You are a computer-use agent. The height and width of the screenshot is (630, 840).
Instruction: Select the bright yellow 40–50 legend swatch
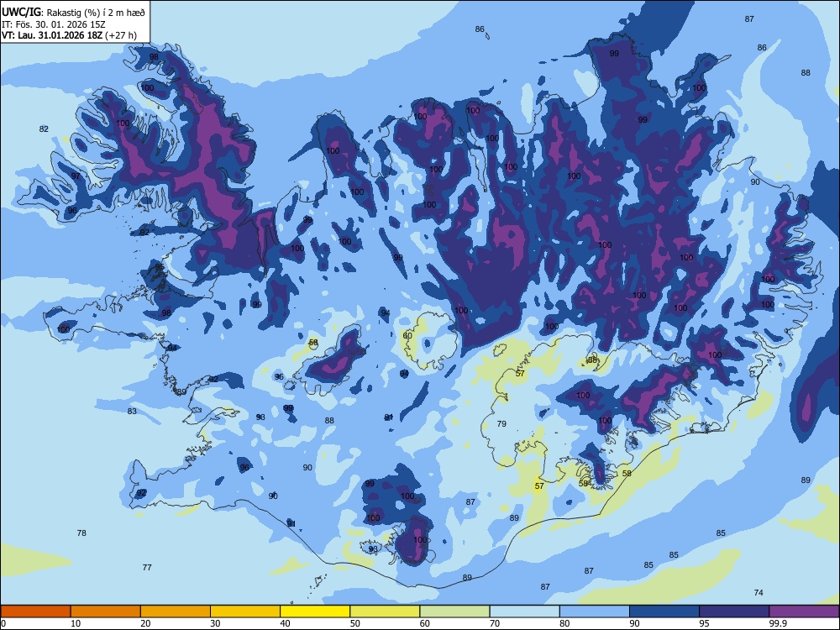point(315,612)
